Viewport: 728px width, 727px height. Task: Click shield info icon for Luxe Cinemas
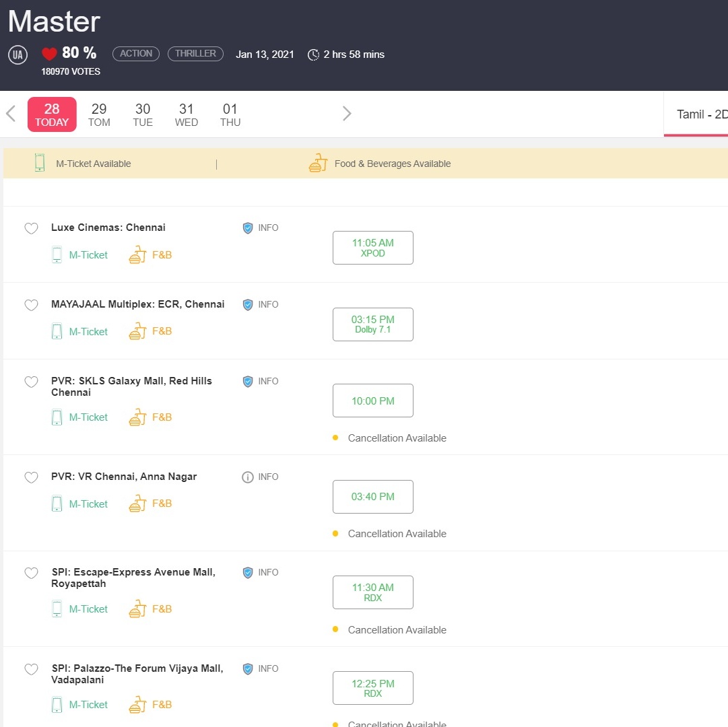click(248, 228)
